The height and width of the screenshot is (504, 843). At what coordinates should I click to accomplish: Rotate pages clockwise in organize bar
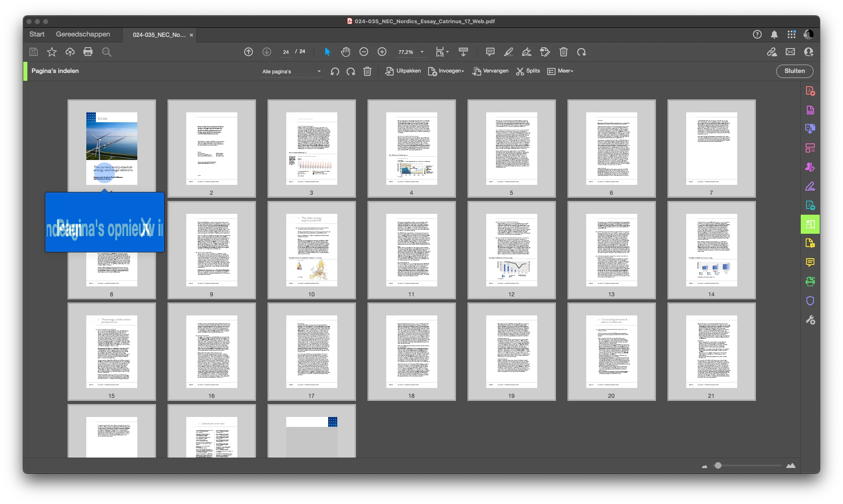(x=351, y=71)
